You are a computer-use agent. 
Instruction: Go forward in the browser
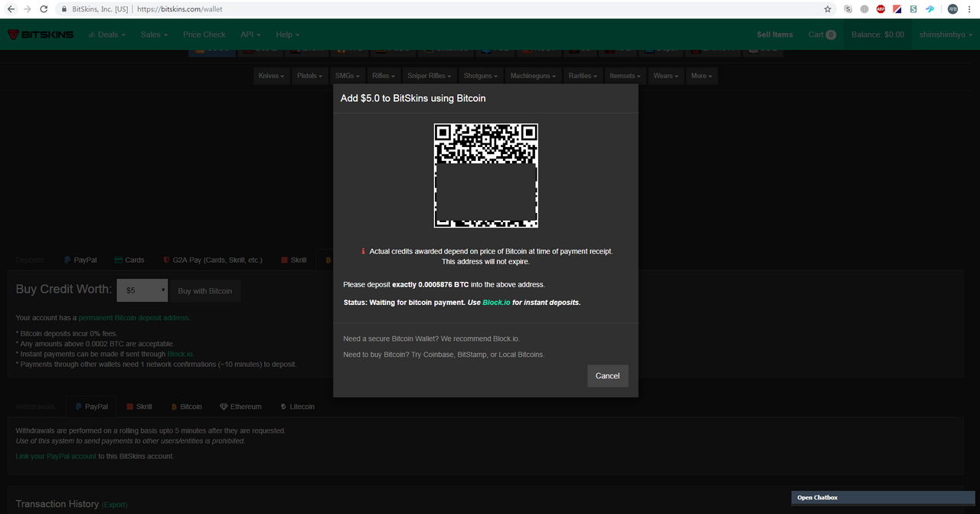click(28, 9)
